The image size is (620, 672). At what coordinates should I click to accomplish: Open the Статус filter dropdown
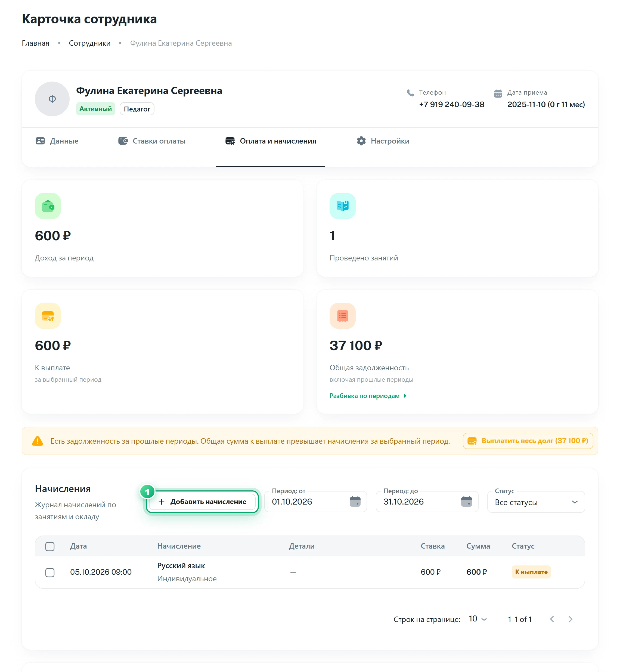(x=536, y=502)
